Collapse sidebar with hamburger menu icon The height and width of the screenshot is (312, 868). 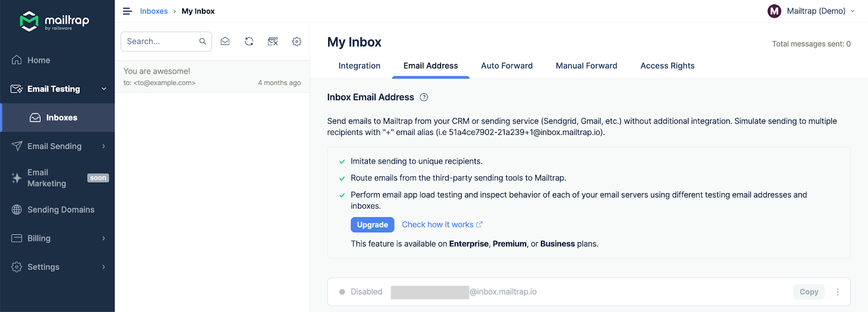[x=127, y=11]
